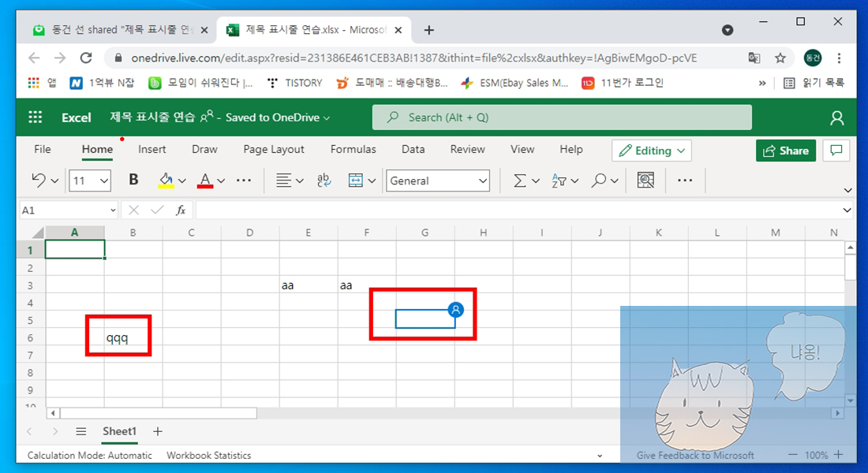Click the account profile icon in Excel header
This screenshot has width=868, height=473.
(836, 117)
